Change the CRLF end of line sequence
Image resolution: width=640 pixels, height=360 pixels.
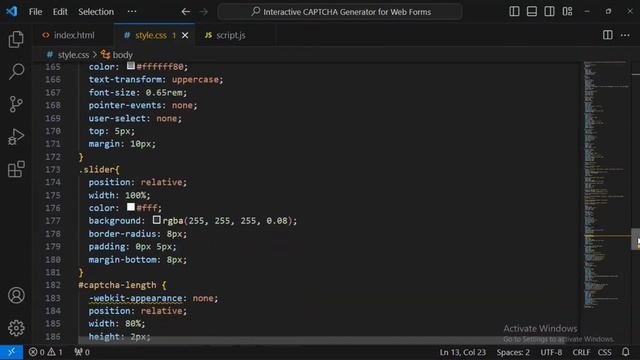coord(581,352)
